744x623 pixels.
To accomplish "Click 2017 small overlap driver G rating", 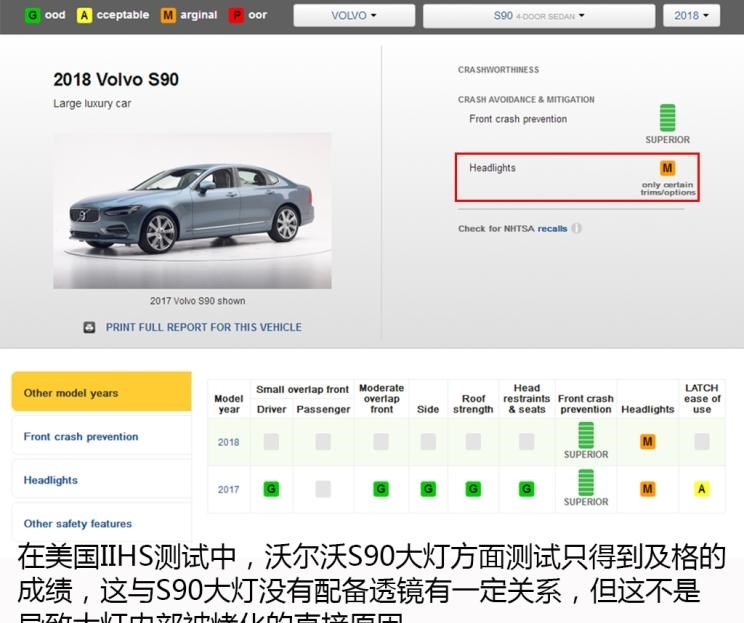I will (271, 489).
